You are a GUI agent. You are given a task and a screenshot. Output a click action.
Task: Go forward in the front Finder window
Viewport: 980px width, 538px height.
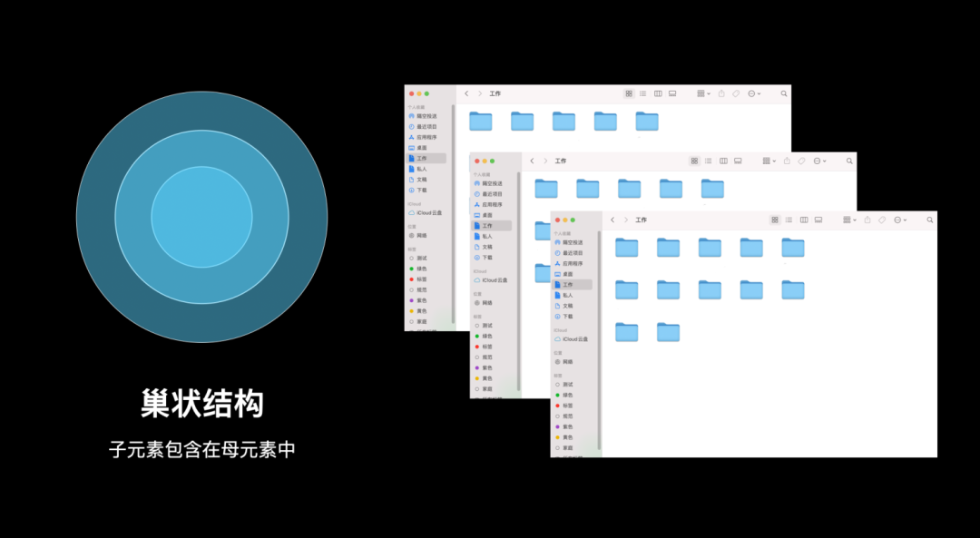coord(625,220)
